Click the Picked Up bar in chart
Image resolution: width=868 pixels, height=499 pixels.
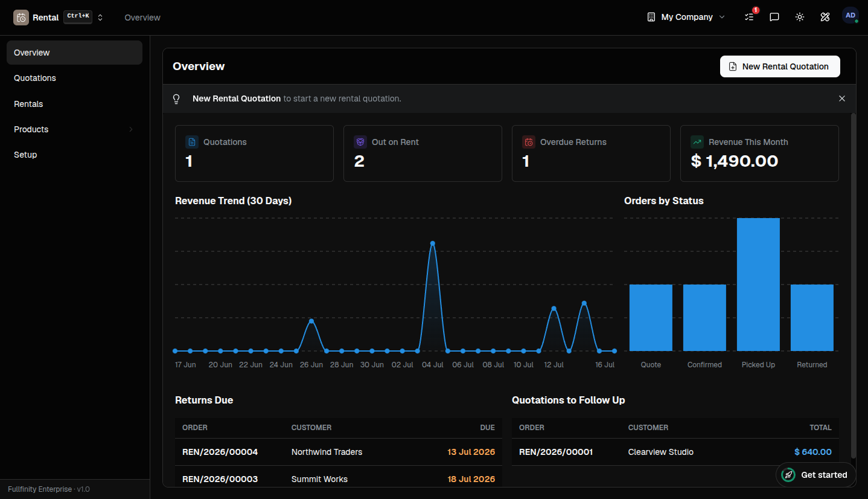coord(758,285)
